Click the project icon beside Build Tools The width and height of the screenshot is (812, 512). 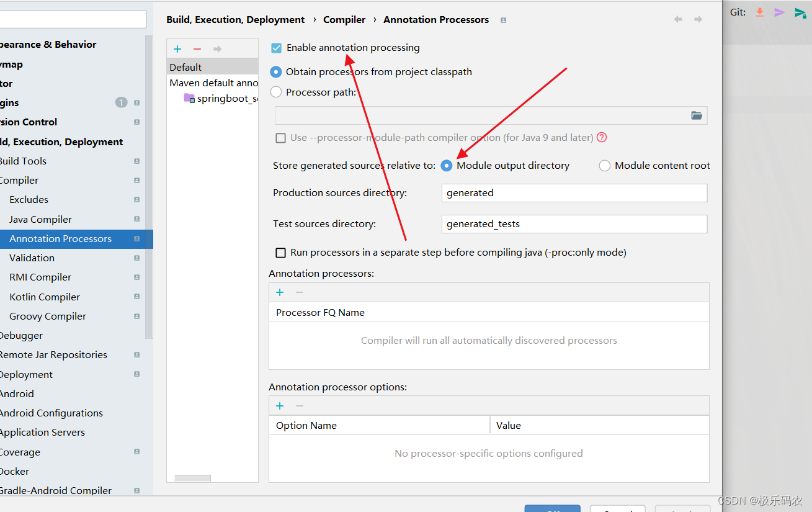coord(136,161)
